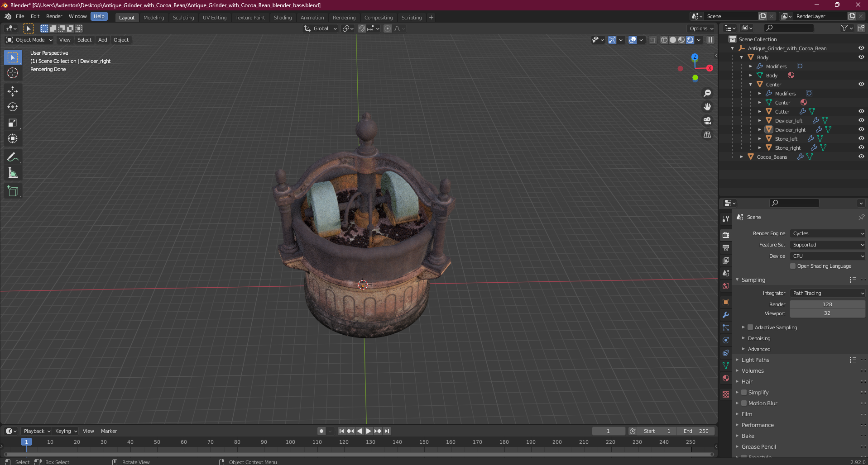Open viewport Add menu
Image resolution: width=868 pixels, height=465 pixels.
point(103,40)
